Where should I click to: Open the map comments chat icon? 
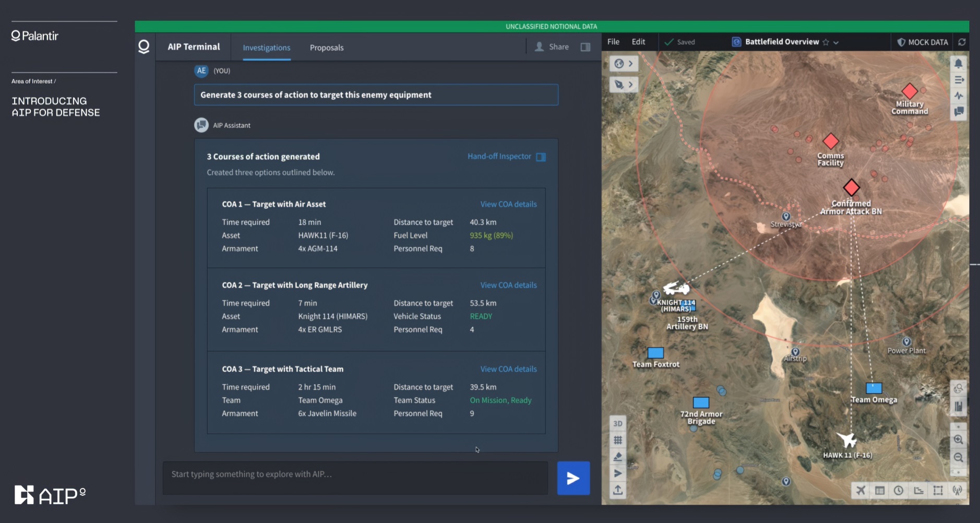tap(958, 112)
